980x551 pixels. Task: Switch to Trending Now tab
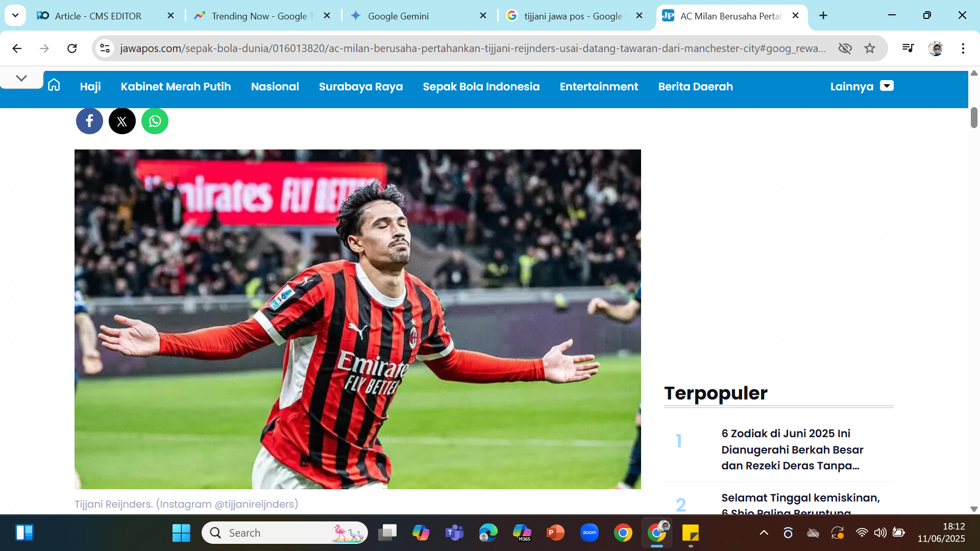(262, 16)
